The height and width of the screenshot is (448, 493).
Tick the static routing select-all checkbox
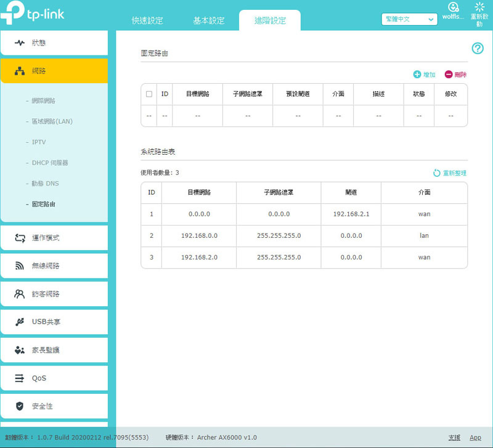pyautogui.click(x=149, y=94)
